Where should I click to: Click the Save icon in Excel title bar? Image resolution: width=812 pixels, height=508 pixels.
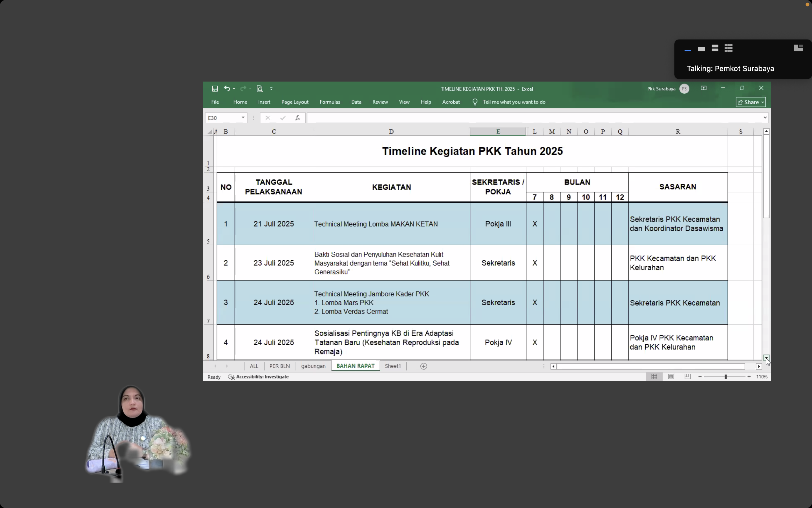tap(215, 89)
